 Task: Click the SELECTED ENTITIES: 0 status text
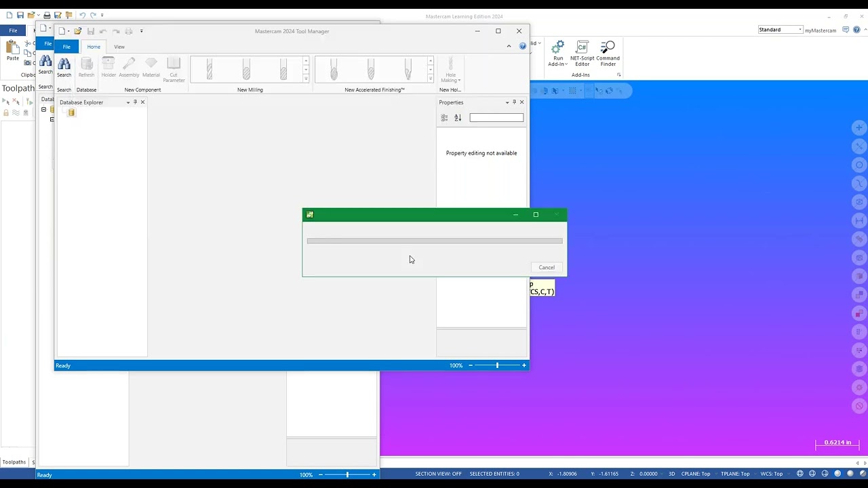pos(494,474)
